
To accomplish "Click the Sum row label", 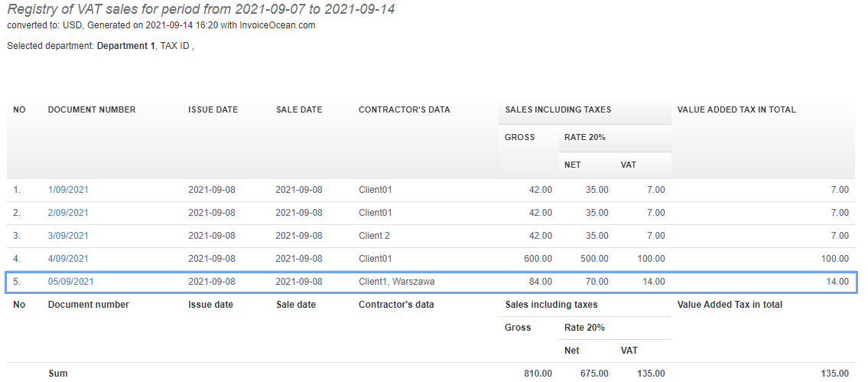I will click(57, 374).
